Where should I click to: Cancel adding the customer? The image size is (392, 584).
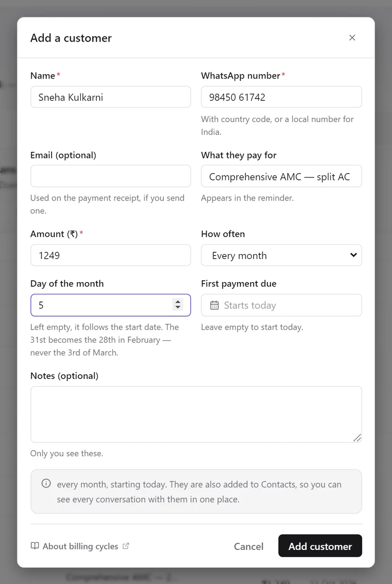(x=249, y=546)
